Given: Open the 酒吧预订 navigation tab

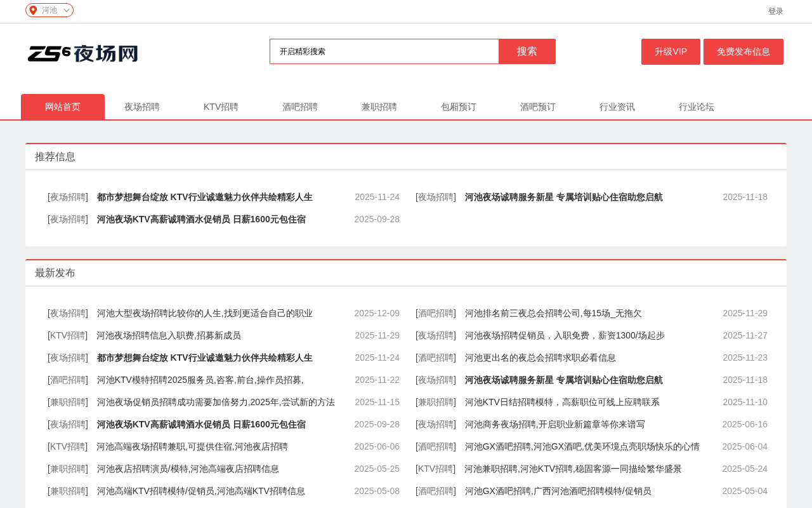Looking at the screenshot, I should (538, 107).
